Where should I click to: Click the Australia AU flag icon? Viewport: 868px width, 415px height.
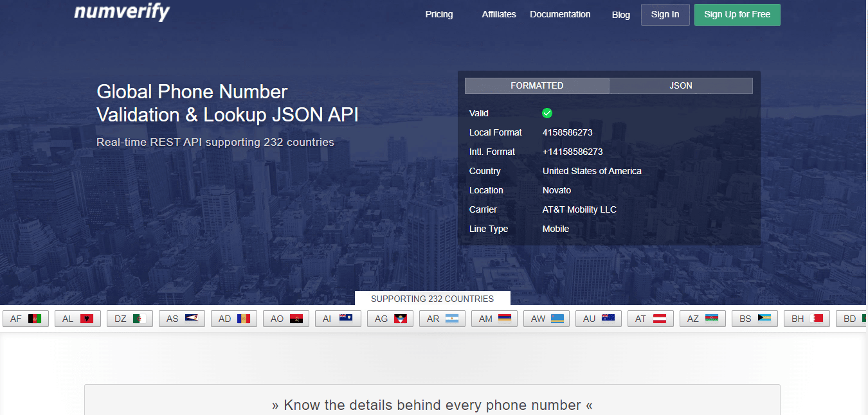pos(608,318)
